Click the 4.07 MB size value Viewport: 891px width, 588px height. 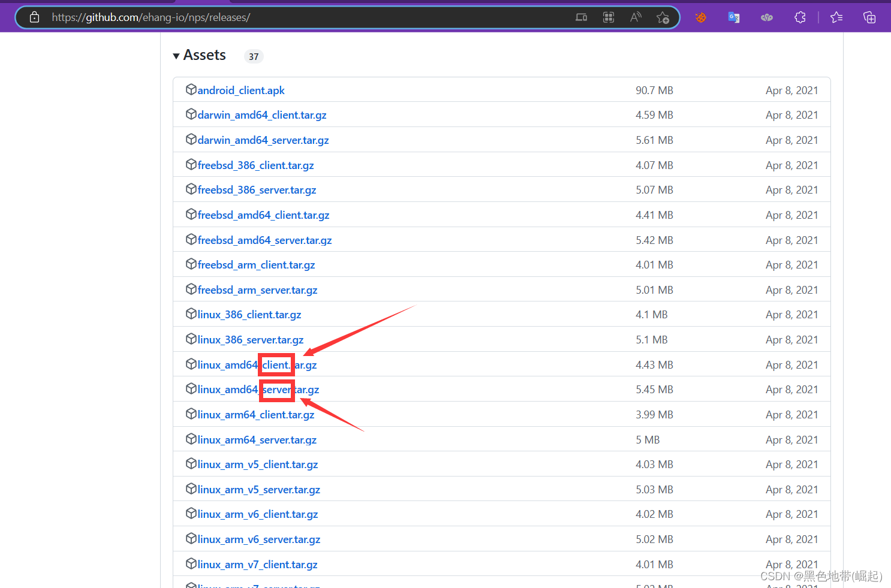coord(654,165)
